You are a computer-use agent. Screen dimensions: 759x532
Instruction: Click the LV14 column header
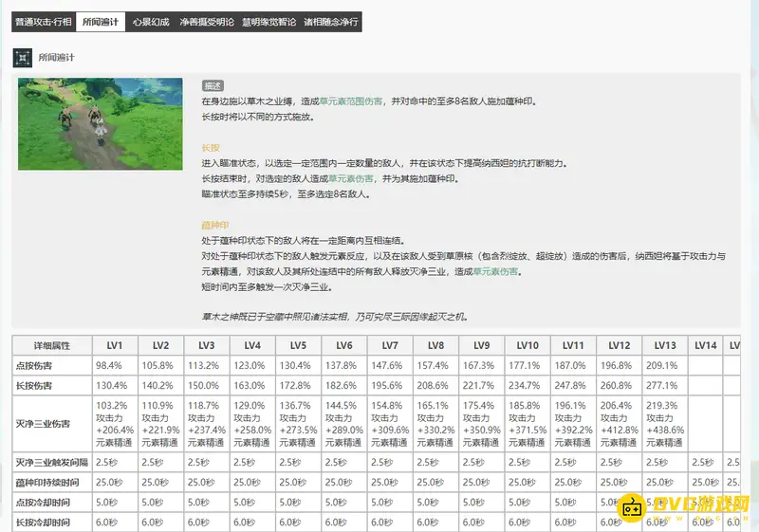(x=705, y=345)
